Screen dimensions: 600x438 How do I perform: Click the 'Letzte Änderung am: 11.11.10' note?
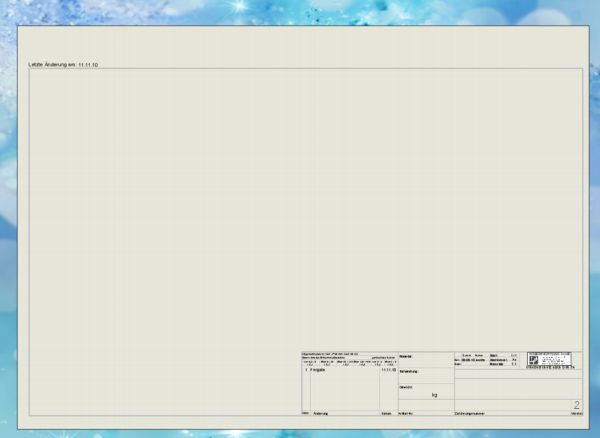(x=63, y=65)
